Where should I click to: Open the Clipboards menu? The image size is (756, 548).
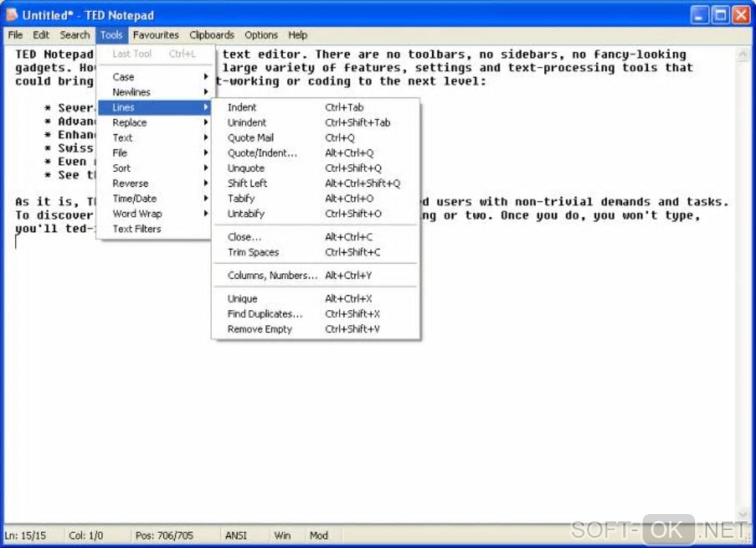pyautogui.click(x=212, y=35)
